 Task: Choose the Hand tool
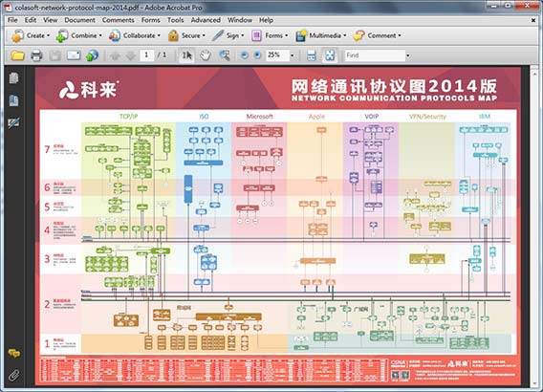(x=206, y=55)
